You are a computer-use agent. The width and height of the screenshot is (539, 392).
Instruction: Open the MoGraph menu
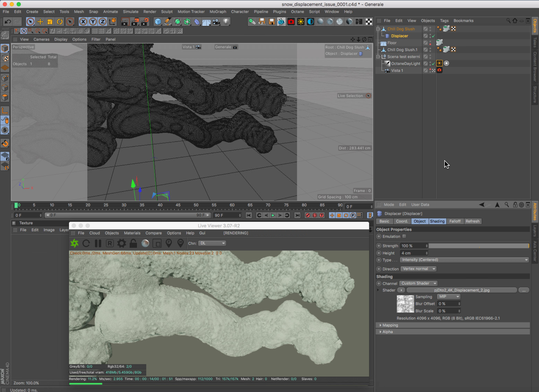(x=217, y=11)
